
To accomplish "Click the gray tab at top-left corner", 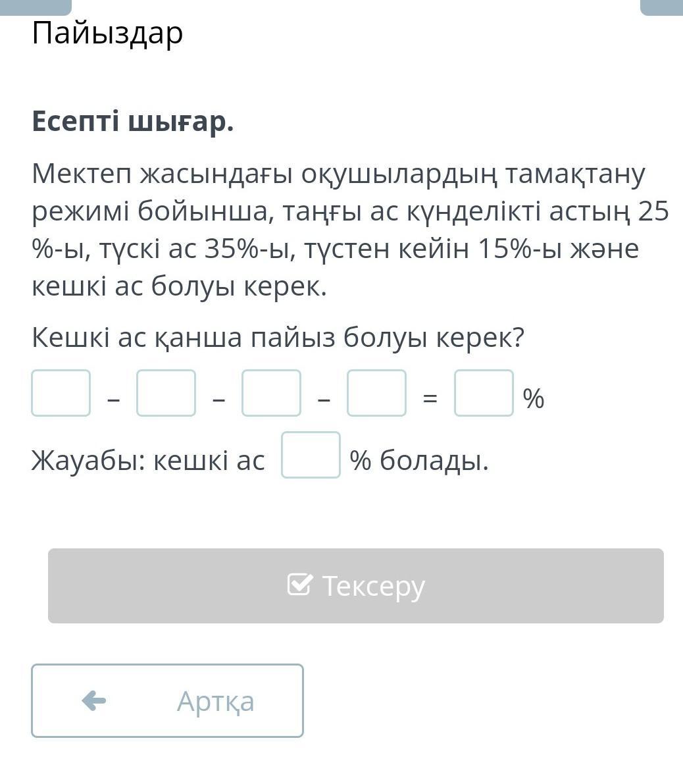I will [36, 7].
